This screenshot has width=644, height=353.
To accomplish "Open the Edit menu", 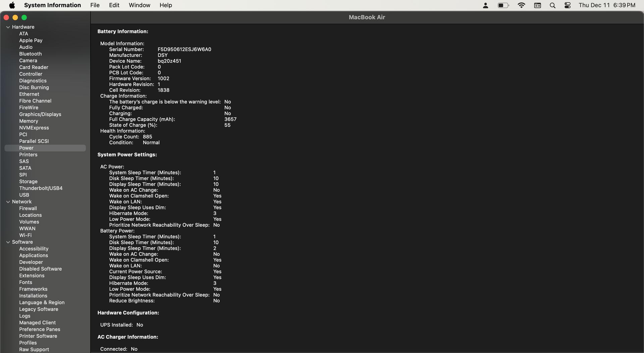I will [x=114, y=5].
